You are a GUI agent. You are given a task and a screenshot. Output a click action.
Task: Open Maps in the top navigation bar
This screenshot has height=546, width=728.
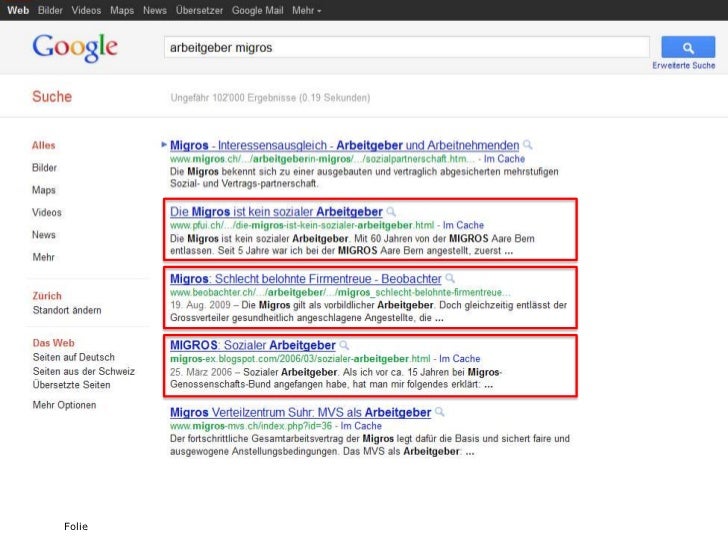[x=122, y=10]
